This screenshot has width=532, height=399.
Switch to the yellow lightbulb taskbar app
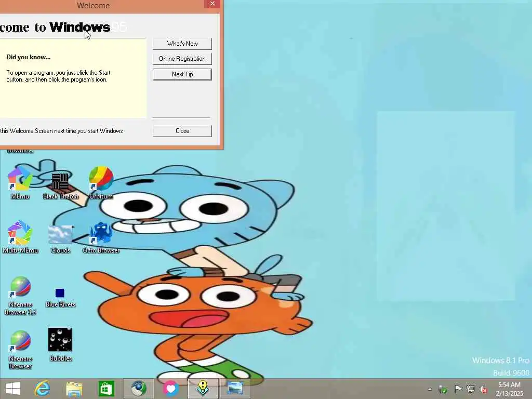pyautogui.click(x=203, y=389)
